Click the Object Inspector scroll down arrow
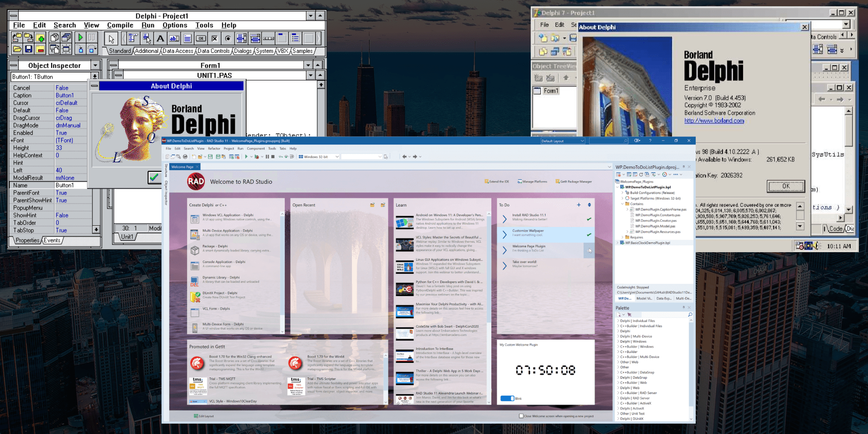The height and width of the screenshot is (434, 868). (96, 229)
